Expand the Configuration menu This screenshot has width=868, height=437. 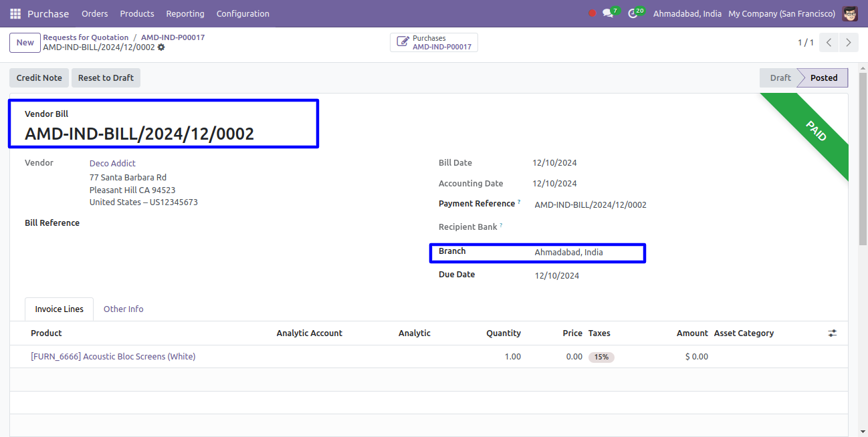pyautogui.click(x=243, y=13)
